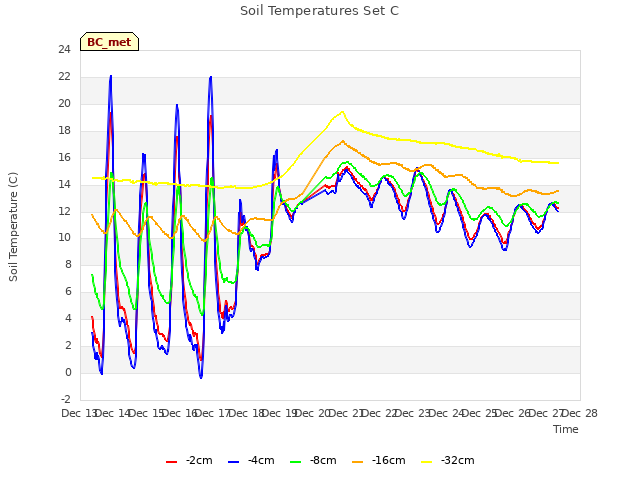
Task: Click the yellow -32cm peak near Dec 21
Action: (x=342, y=112)
